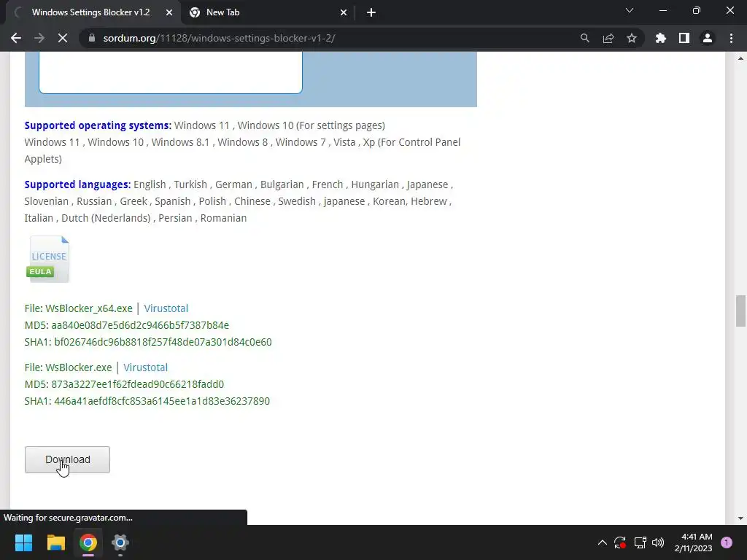Click the 'File: WsBlocker.exe' text
Screen dimensions: 747x560
68,367
